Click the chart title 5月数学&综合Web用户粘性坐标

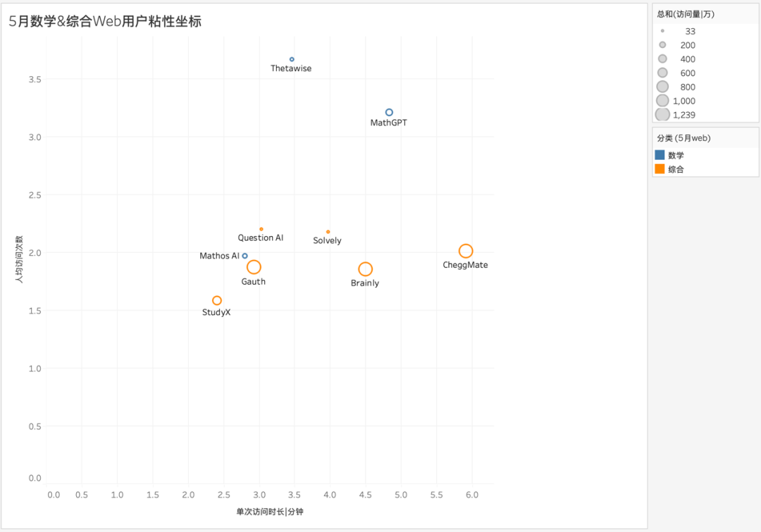pos(105,21)
